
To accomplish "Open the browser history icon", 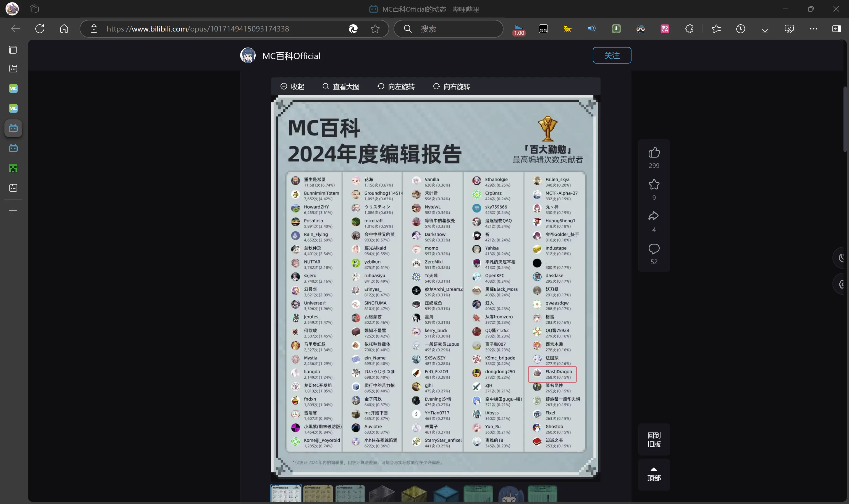I will click(x=740, y=28).
